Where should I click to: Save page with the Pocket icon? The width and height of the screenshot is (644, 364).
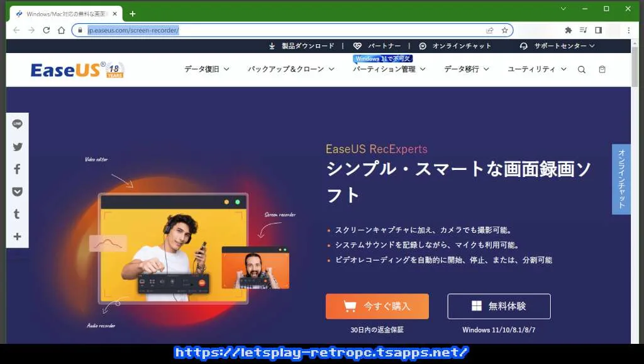(17, 191)
